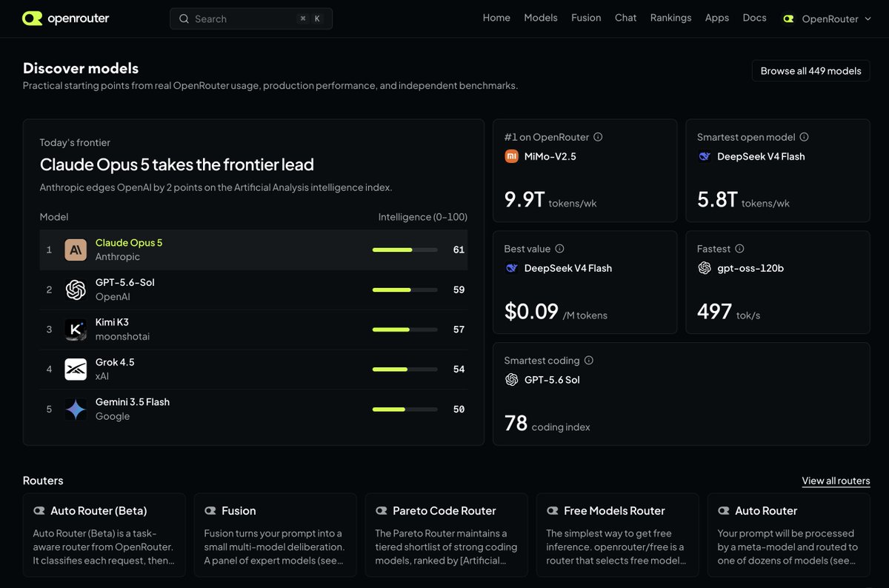Screen dimensions: 889x588
Task: Open the Free Models Router card title
Action: coord(614,511)
